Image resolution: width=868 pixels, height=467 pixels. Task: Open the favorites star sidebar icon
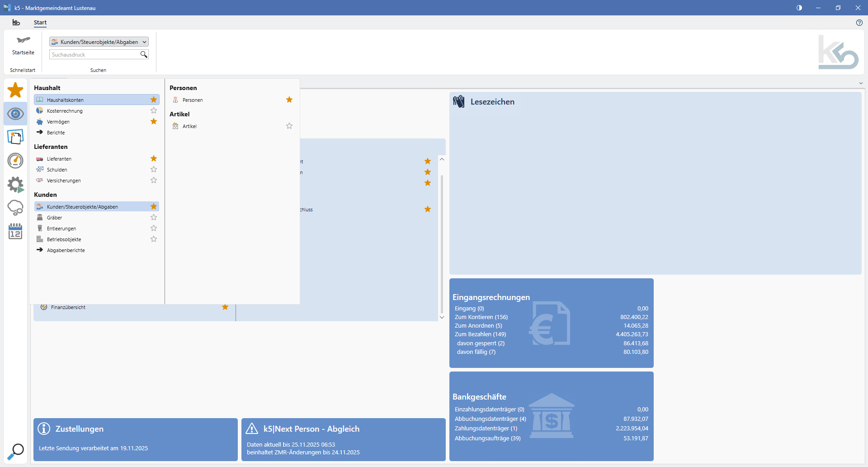(x=15, y=90)
